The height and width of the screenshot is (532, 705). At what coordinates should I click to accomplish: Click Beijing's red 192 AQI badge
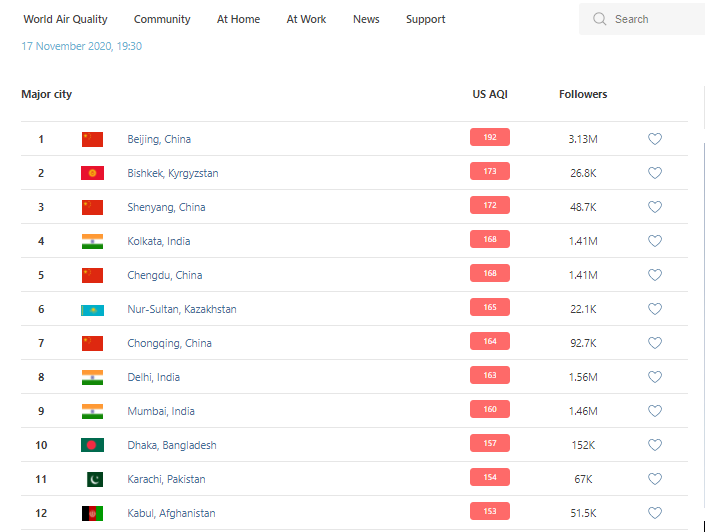(490, 138)
